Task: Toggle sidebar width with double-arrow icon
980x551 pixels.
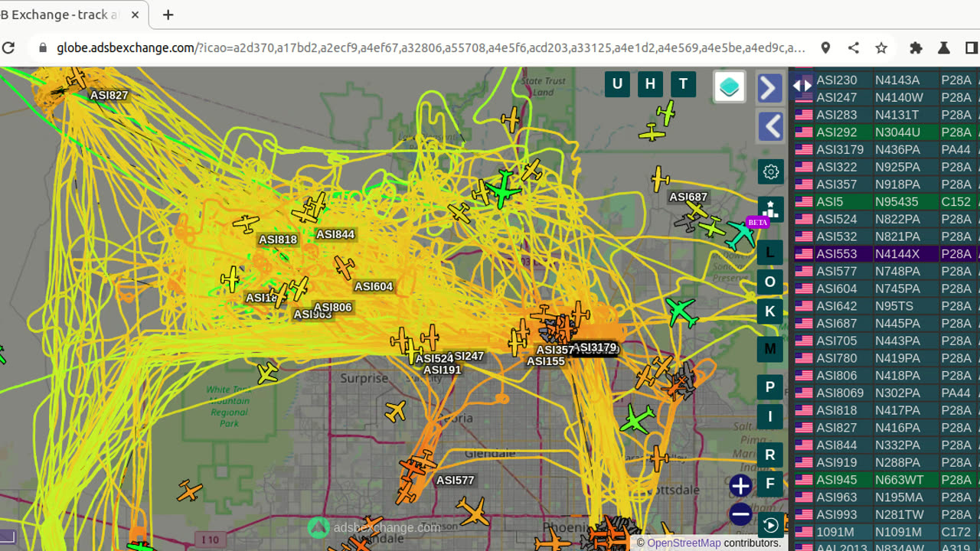Action: pyautogui.click(x=802, y=86)
